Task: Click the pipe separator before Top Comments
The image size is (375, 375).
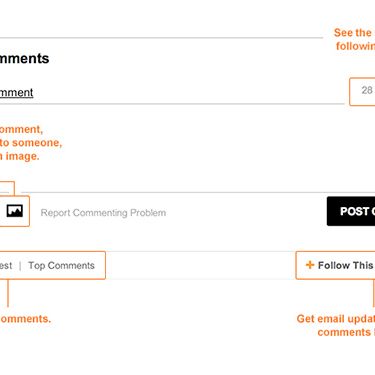Action: coord(20,266)
